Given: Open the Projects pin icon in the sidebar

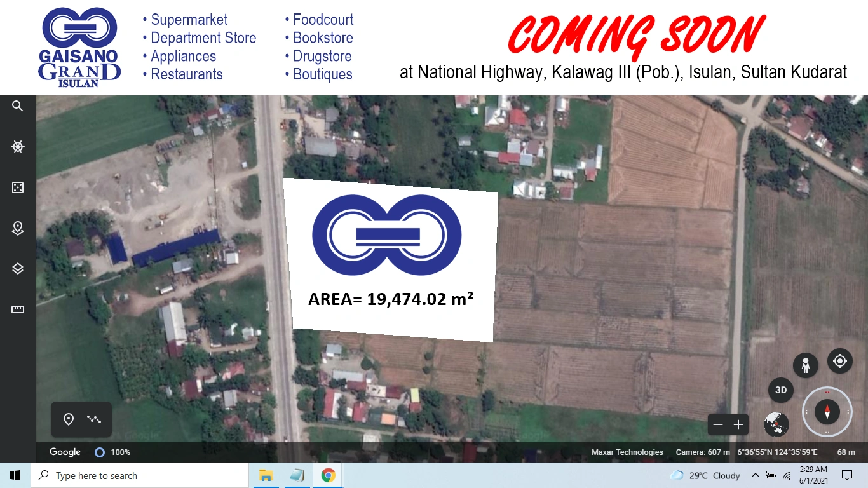Looking at the screenshot, I should pos(18,228).
